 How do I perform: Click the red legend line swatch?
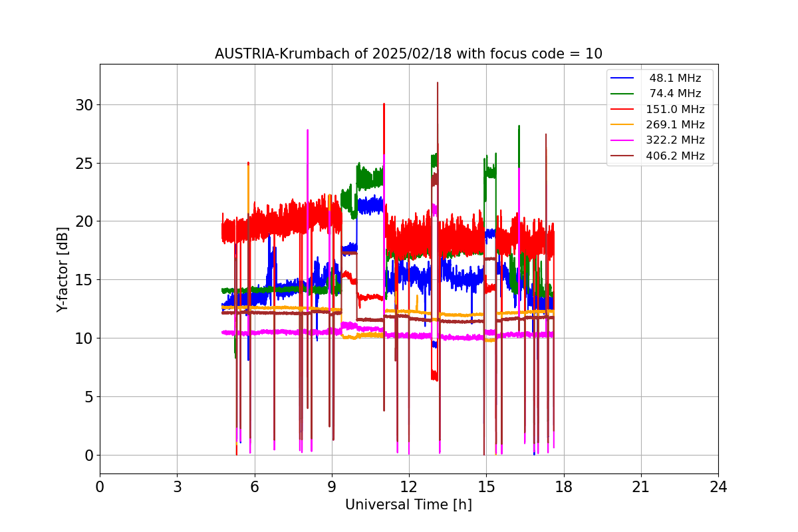point(622,109)
